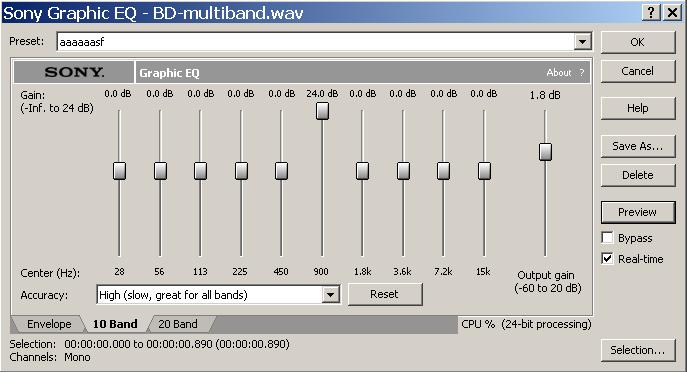Click the 113 Hz band slider handle
This screenshot has height=372, width=687.
200,171
